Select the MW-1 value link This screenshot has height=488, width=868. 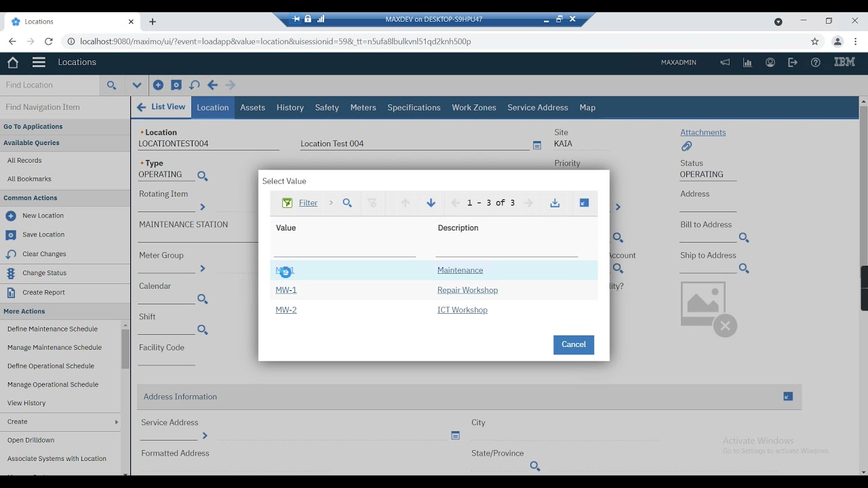tap(286, 290)
